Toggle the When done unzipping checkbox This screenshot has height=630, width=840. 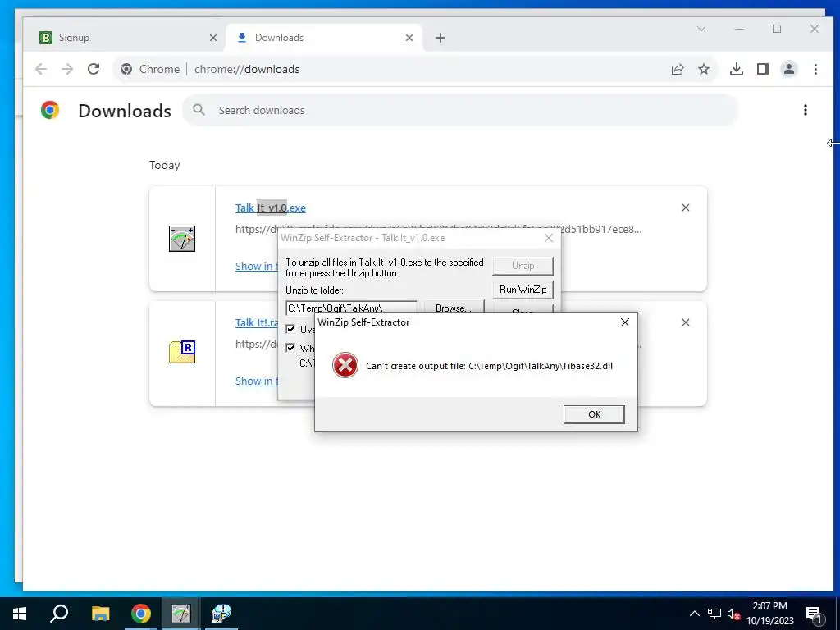(290, 348)
